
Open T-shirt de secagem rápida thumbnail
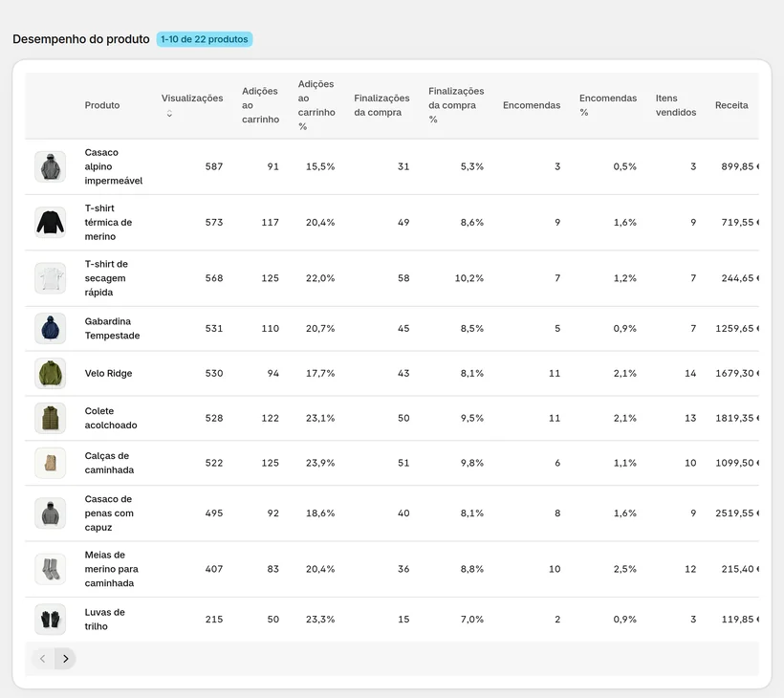pos(50,278)
